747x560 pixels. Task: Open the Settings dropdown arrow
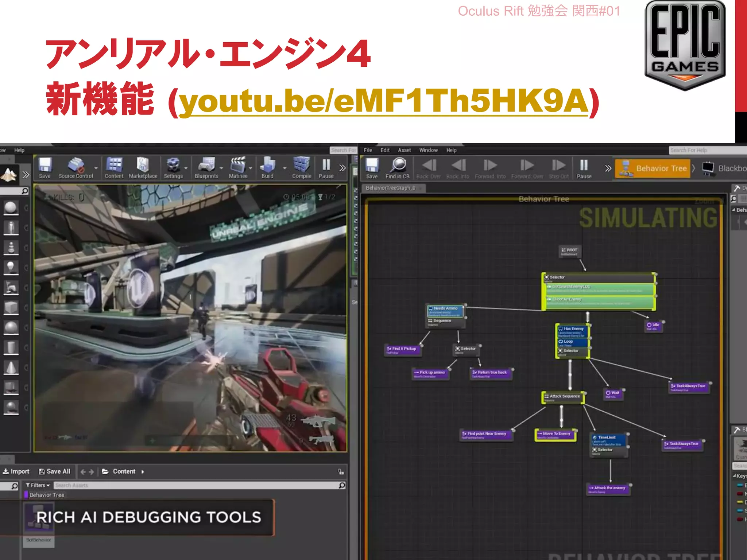pos(186,168)
